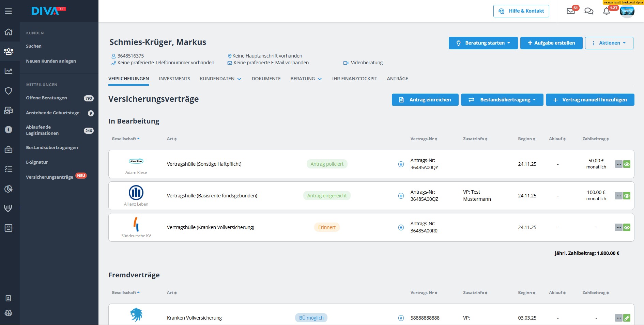Image resolution: width=644 pixels, height=325 pixels.
Task: Click the Antrag einreichen button
Action: coord(425,100)
